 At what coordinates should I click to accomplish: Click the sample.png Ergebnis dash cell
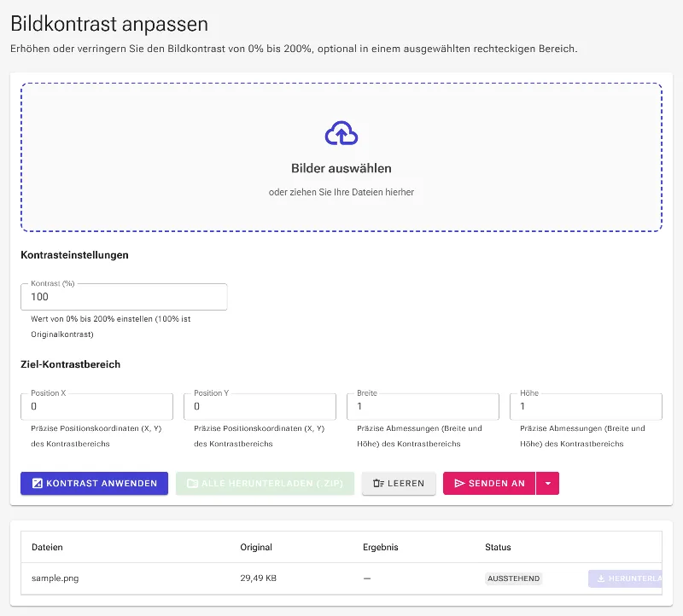coord(367,578)
